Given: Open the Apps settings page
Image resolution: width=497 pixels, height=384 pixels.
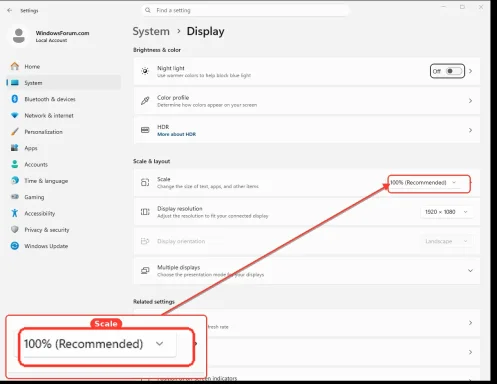Looking at the screenshot, I should click(x=63, y=148).
